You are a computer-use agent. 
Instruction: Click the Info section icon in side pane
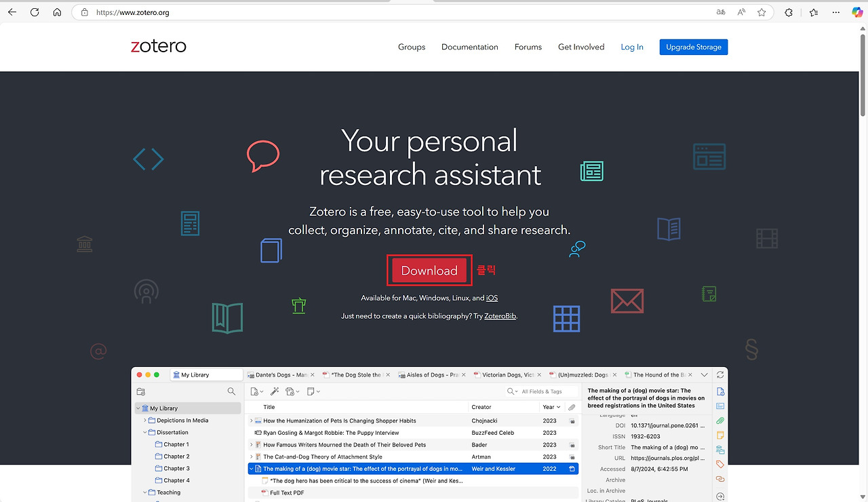pos(720,391)
